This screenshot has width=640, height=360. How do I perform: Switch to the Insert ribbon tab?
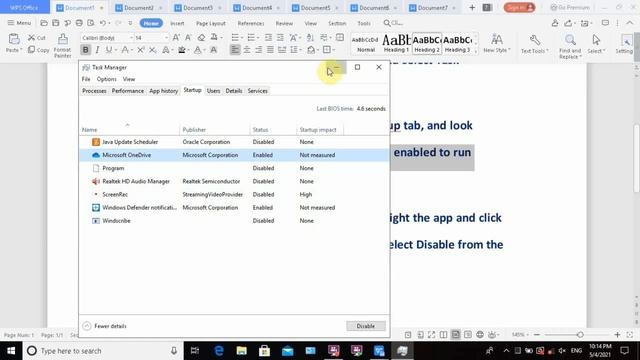(x=177, y=23)
